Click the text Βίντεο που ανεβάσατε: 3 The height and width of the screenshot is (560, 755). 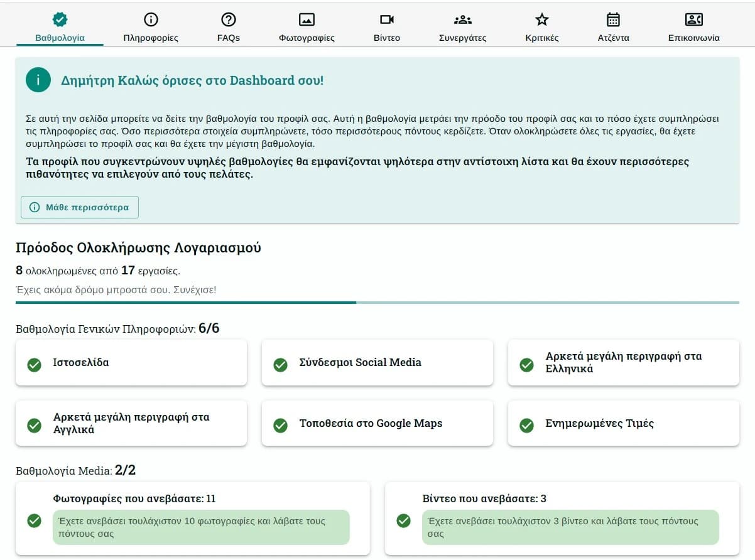(x=484, y=498)
